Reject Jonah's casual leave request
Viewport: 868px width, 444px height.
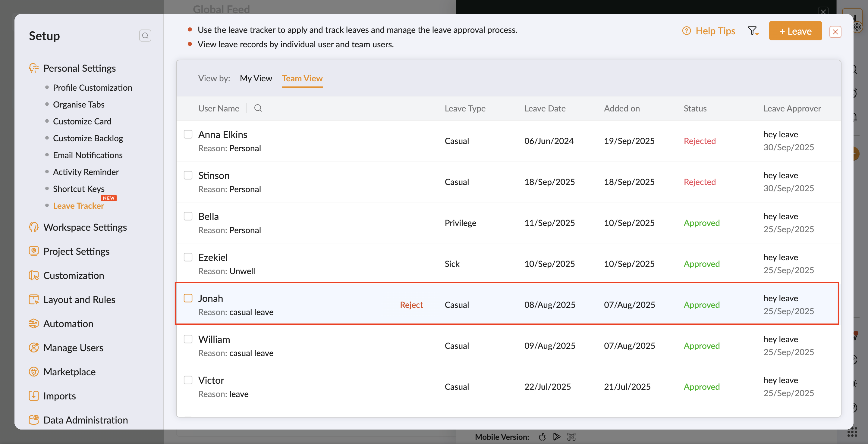(x=411, y=305)
